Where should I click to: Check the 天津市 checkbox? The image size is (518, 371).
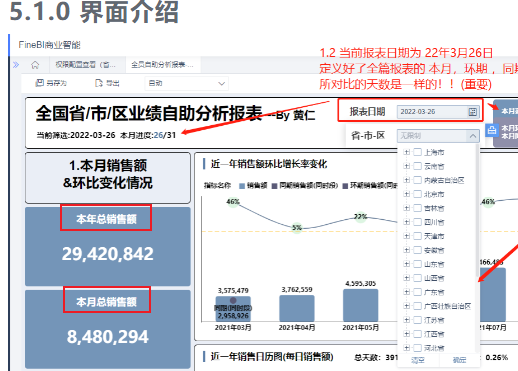(417, 236)
